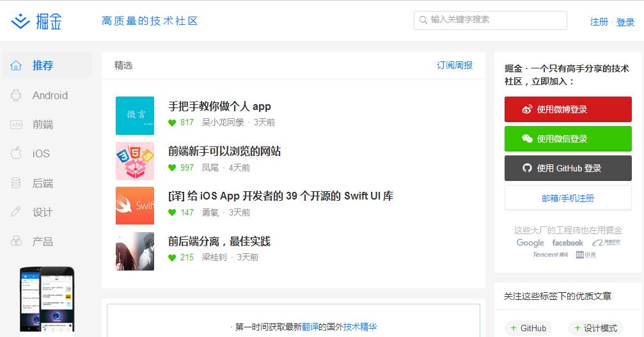Click the 前端 code-bracket icon
The height and width of the screenshot is (337, 644).
16,125
